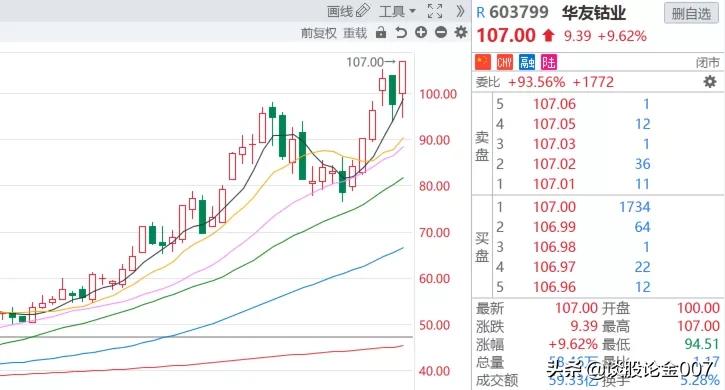
Task: Select sell level 2 price 107.02
Action: 554,164
